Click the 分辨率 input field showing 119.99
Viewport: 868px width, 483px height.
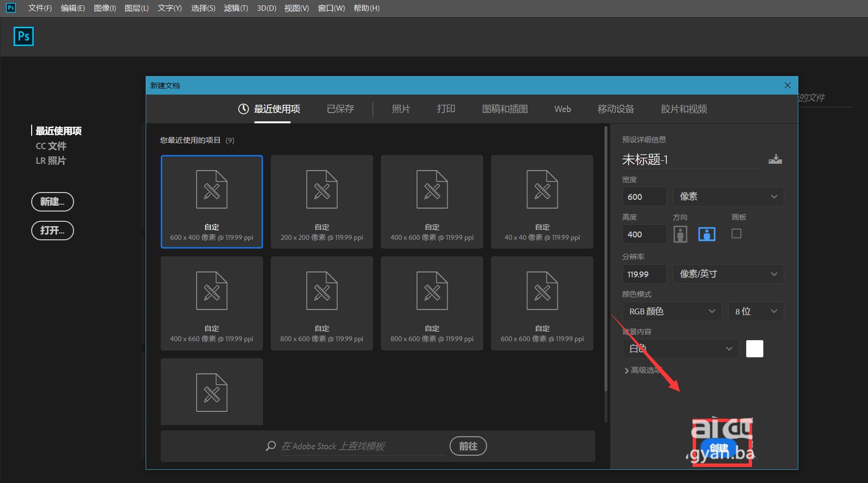[644, 274]
